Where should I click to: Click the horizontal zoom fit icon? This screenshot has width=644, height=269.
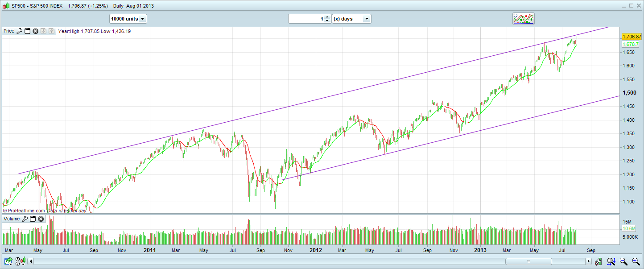611,261
